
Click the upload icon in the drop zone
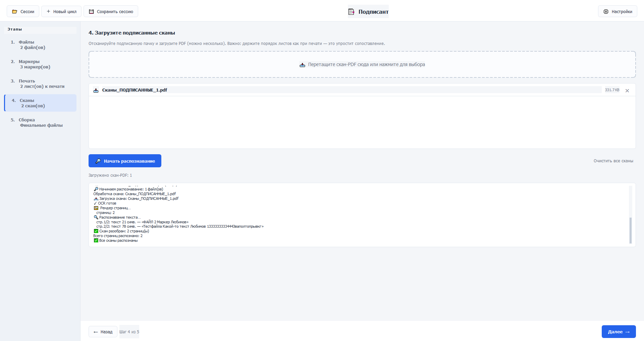(302, 65)
